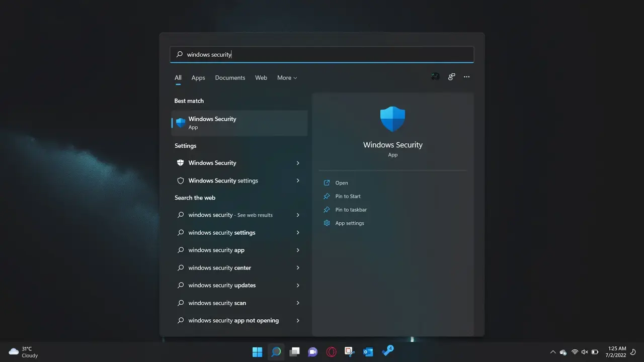Open the focus assist moon icon

(633, 352)
